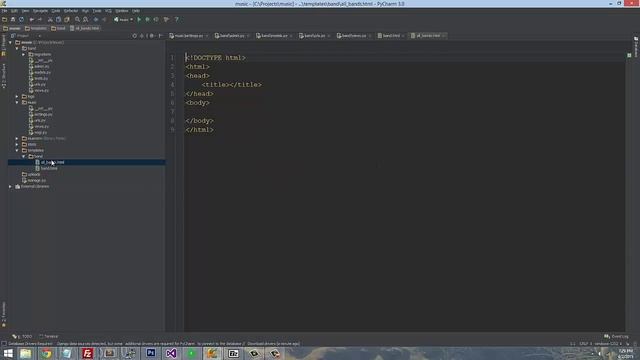This screenshot has height=360, width=640.
Task: Click the Replace toolbar icon
Action: point(86,19)
